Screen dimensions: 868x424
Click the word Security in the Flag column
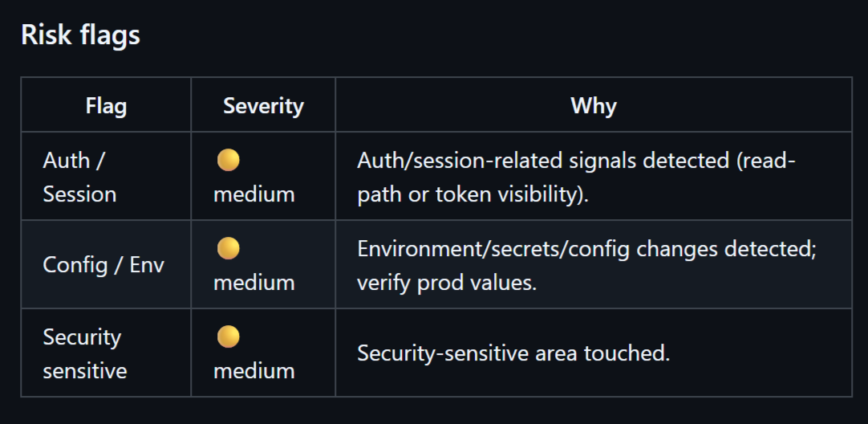tap(82, 336)
